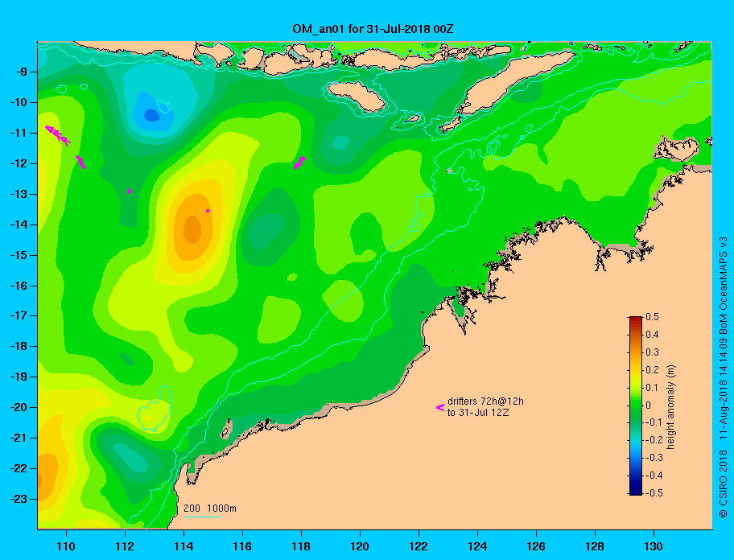Select the -22 latitude axis label

point(19,468)
